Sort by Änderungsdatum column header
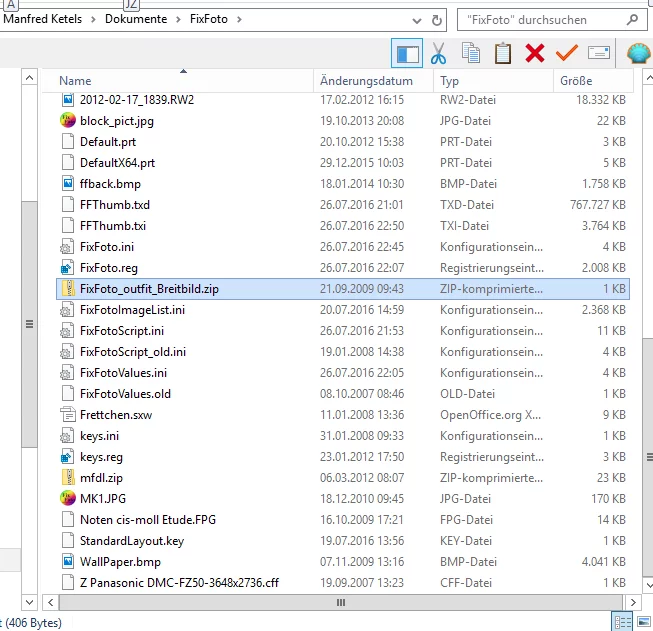The height and width of the screenshot is (631, 653). (x=373, y=80)
